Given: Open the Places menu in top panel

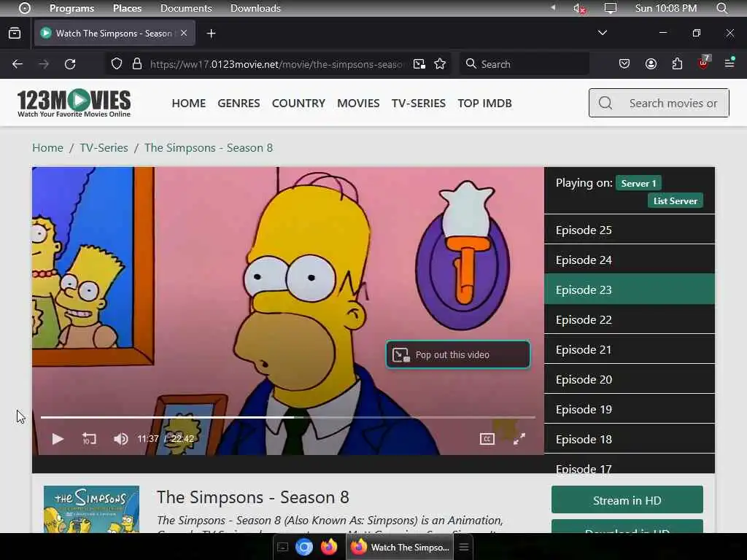Looking at the screenshot, I should pyautogui.click(x=127, y=8).
